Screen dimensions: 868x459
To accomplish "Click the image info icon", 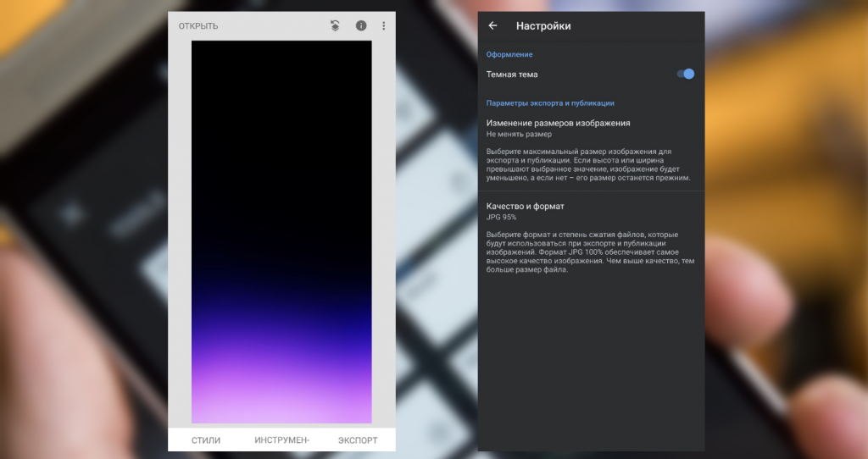I will [361, 26].
